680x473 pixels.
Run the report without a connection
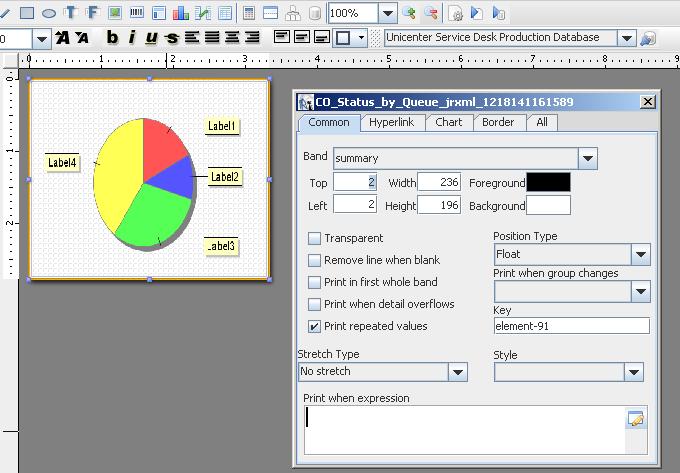point(477,13)
